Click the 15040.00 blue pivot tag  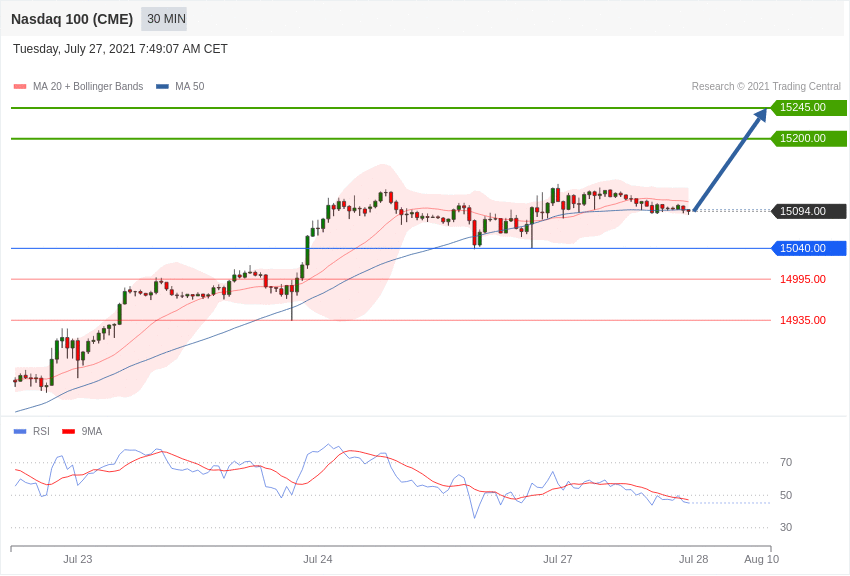tap(808, 248)
